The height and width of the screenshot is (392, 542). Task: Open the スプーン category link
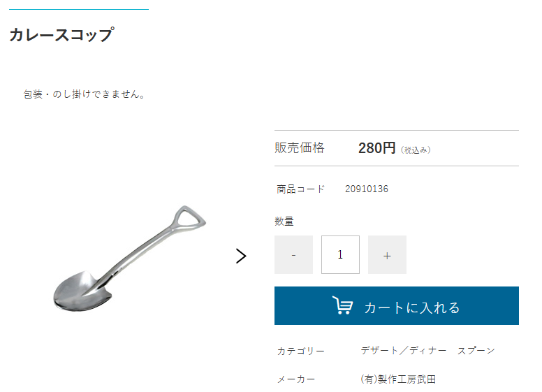point(476,351)
